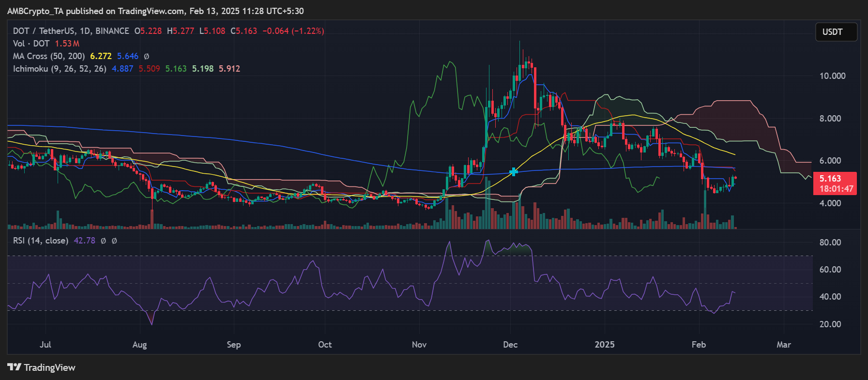Click the golden cross marker on the chart
The image size is (868, 380).
(x=514, y=171)
